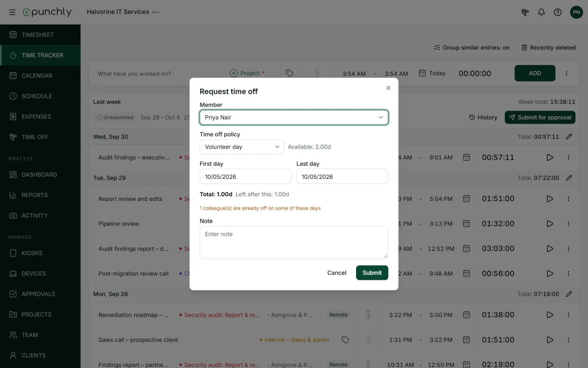588x368 pixels.
Task: Select Project picker in tracker bar
Action: click(x=247, y=73)
